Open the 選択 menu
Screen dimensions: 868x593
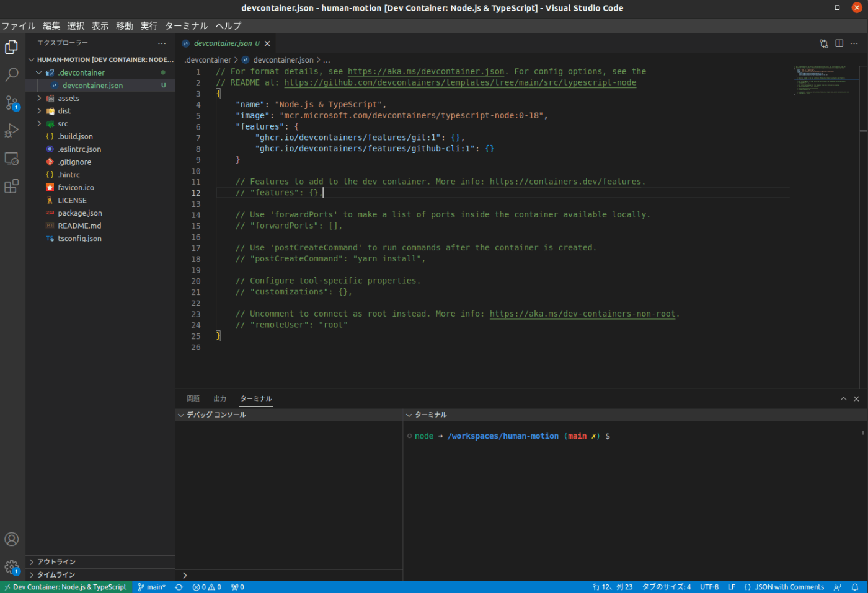[x=76, y=26]
